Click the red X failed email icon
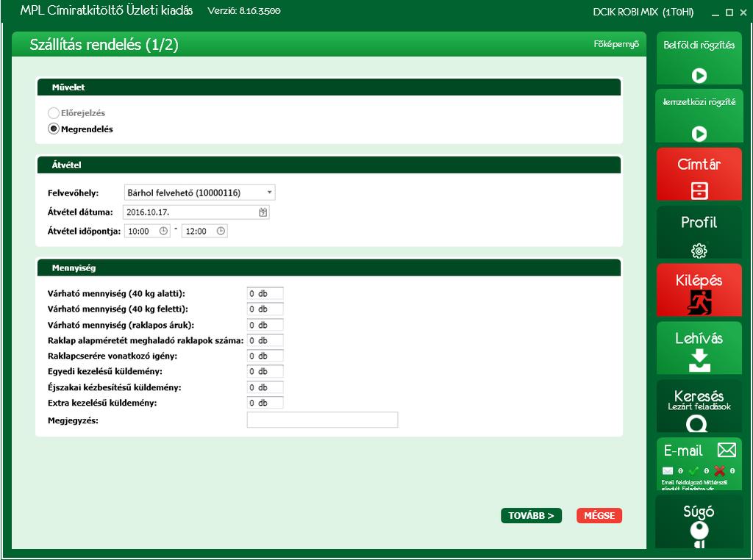 tap(719, 471)
